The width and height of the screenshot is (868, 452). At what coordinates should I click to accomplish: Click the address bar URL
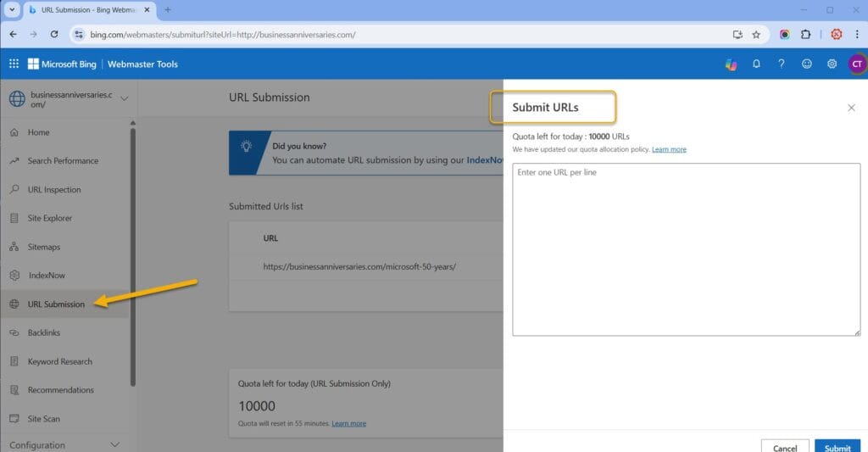click(223, 34)
